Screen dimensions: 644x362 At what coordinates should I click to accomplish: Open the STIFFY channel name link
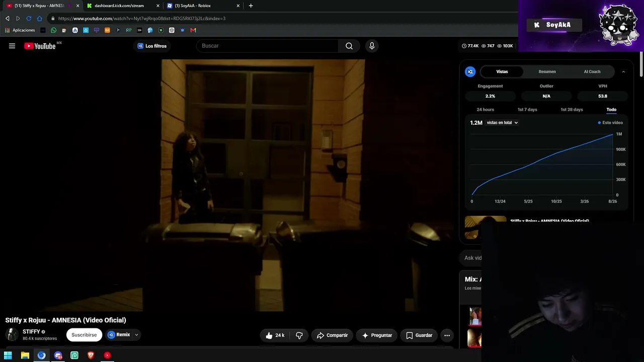pos(31,332)
